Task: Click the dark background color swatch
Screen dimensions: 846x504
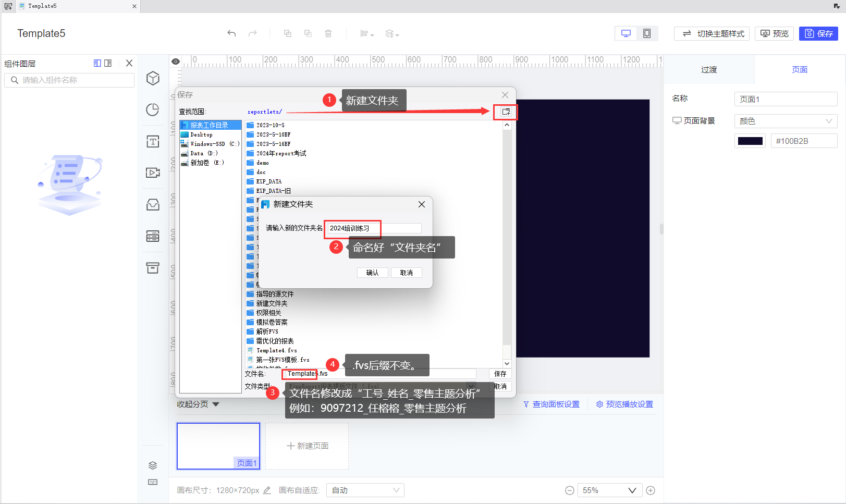Action: 750,141
